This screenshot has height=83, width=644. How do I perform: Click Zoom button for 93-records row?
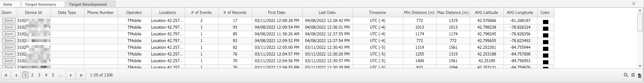coord(9,27)
